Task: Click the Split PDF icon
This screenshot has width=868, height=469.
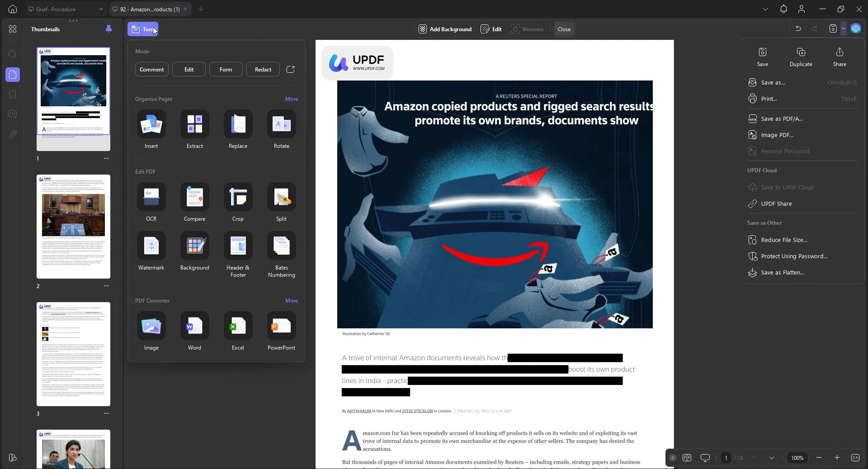Action: 281,197
